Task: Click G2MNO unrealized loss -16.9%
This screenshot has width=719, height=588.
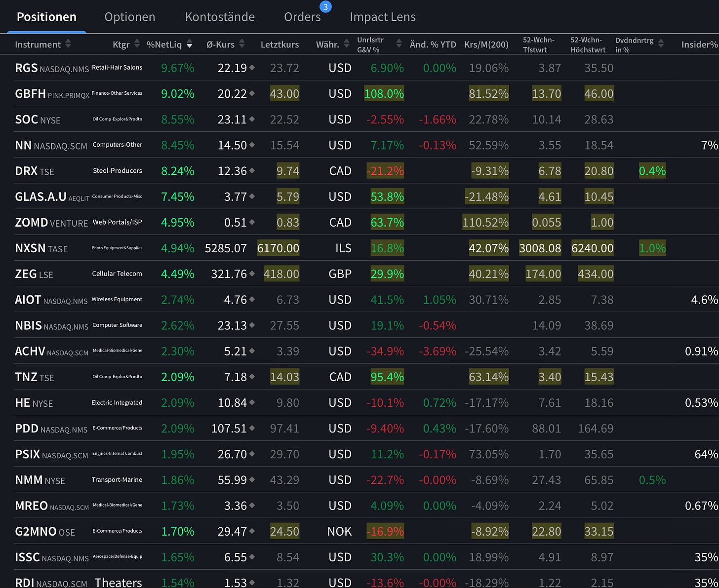Action: pos(385,532)
